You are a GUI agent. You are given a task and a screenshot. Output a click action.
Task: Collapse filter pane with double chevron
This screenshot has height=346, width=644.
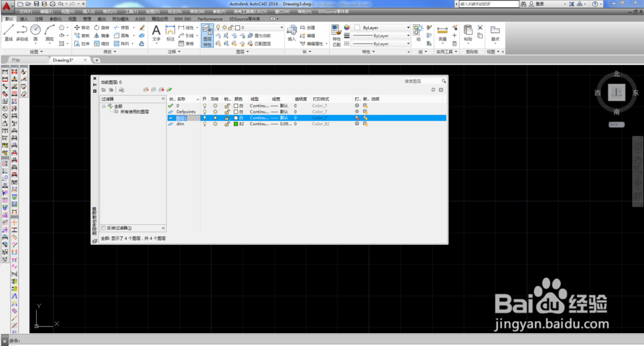point(163,99)
